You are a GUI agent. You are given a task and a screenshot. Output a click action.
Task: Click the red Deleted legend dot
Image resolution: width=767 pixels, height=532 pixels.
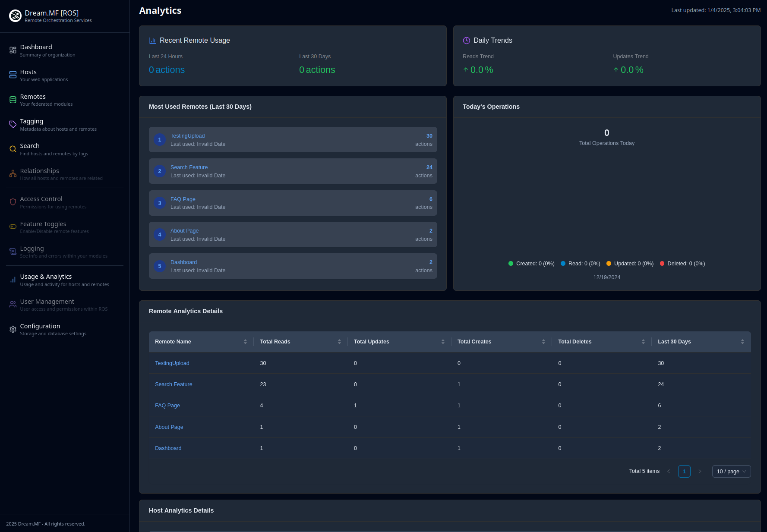pyautogui.click(x=662, y=264)
